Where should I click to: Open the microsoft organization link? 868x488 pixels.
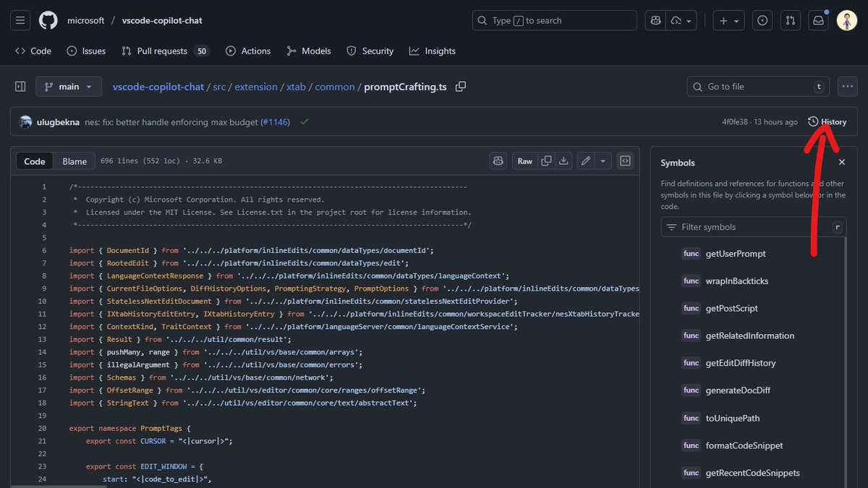(86, 20)
